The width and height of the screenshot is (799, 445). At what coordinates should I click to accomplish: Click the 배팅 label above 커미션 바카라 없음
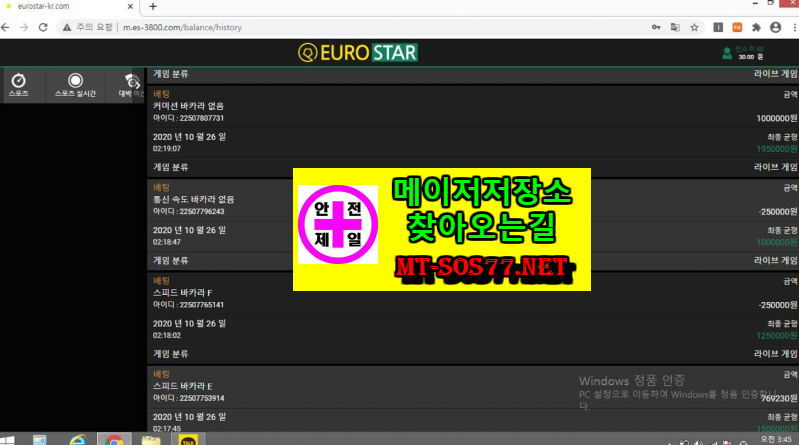[x=161, y=94]
